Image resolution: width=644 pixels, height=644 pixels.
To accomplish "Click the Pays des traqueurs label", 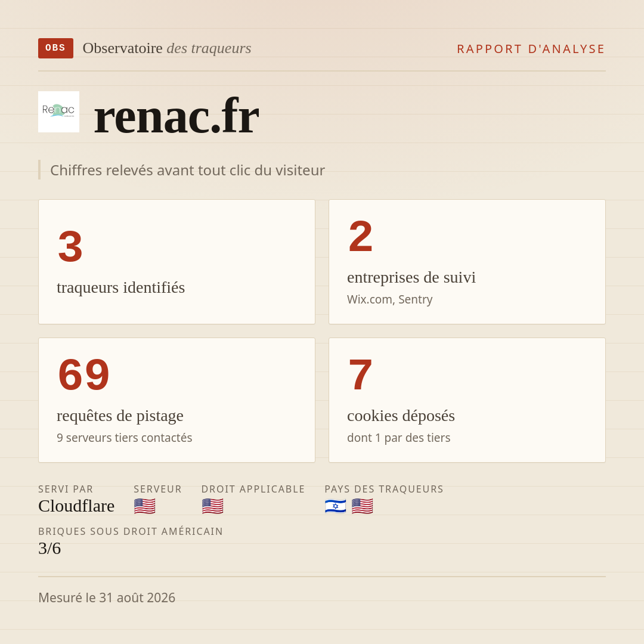I will [x=384, y=489].
